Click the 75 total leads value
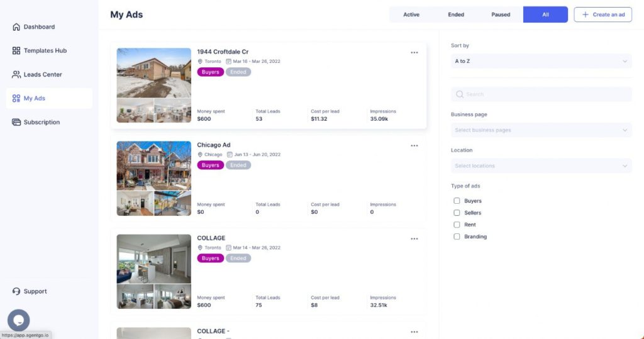This screenshot has width=644, height=339. pyautogui.click(x=258, y=305)
